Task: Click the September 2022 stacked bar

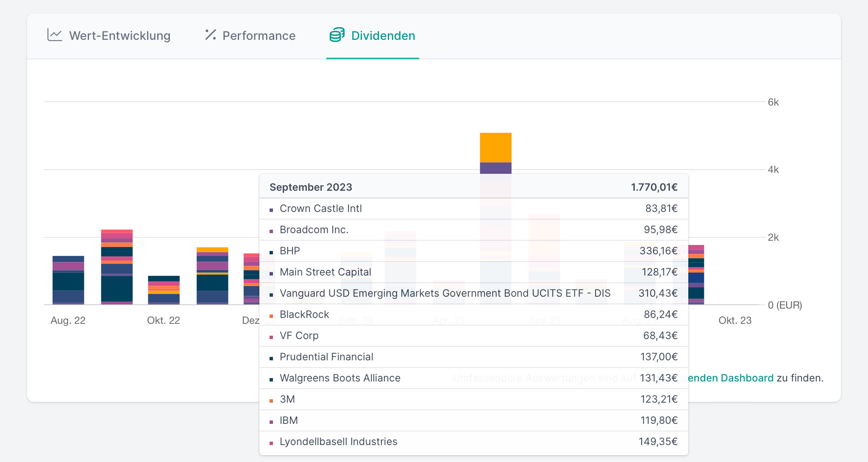Action: point(117,267)
